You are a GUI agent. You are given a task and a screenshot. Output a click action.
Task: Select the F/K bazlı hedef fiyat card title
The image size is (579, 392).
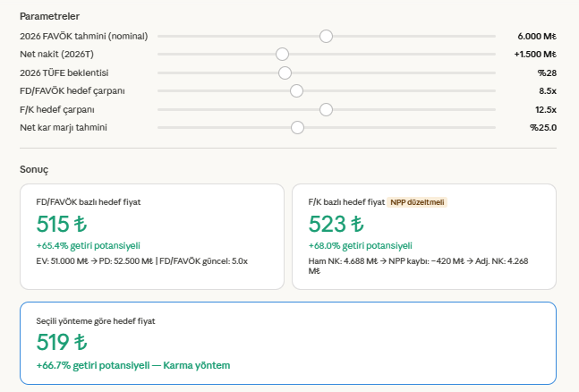coord(346,202)
